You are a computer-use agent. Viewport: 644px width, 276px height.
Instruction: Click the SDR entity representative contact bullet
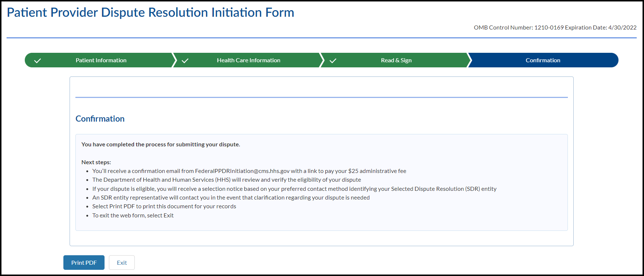click(231, 198)
